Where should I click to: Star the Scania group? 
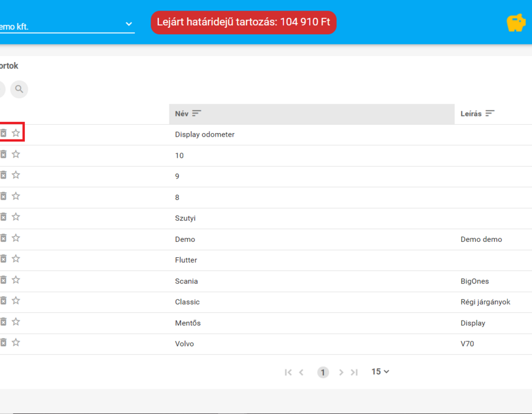[16, 280]
